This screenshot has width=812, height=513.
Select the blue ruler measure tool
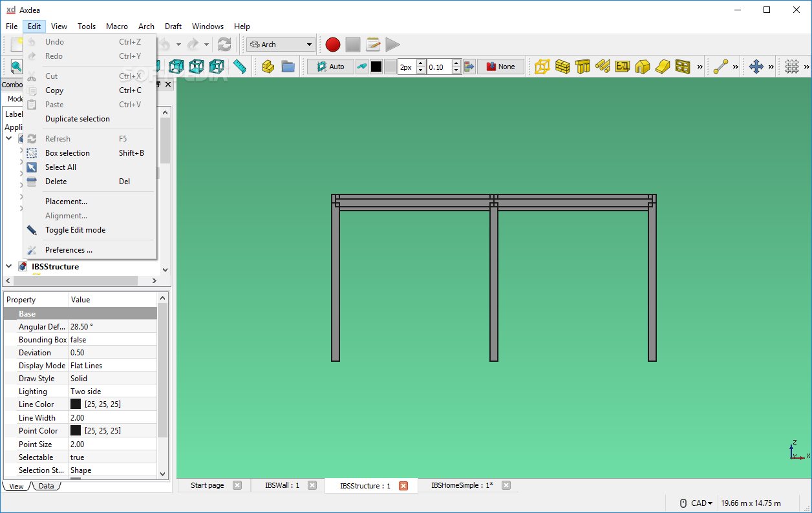point(240,67)
